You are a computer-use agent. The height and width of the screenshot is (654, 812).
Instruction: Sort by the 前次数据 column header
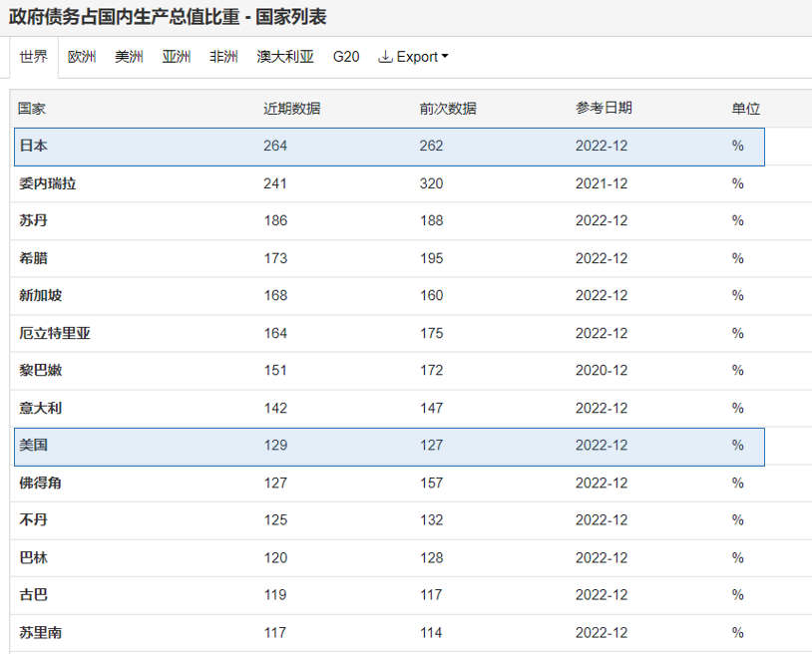(x=448, y=109)
